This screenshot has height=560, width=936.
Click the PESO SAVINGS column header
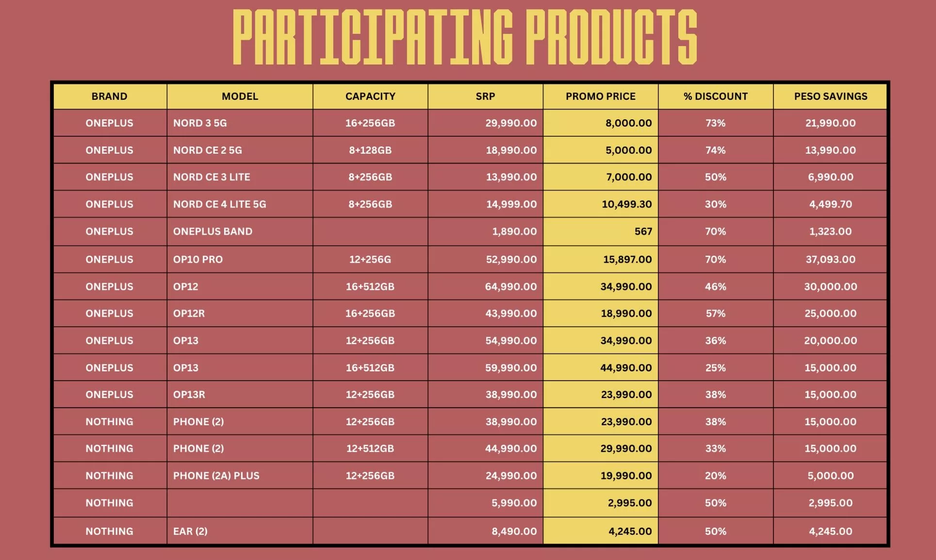point(830,96)
